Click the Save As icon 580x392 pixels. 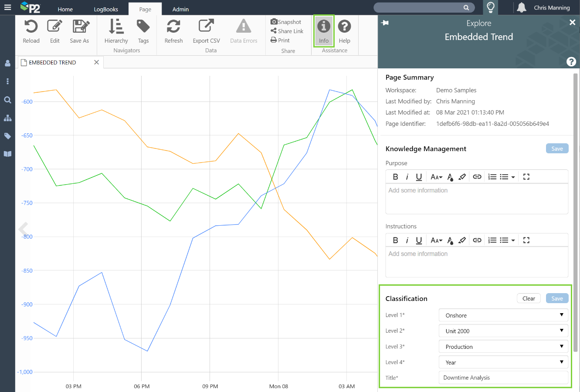[x=80, y=27]
